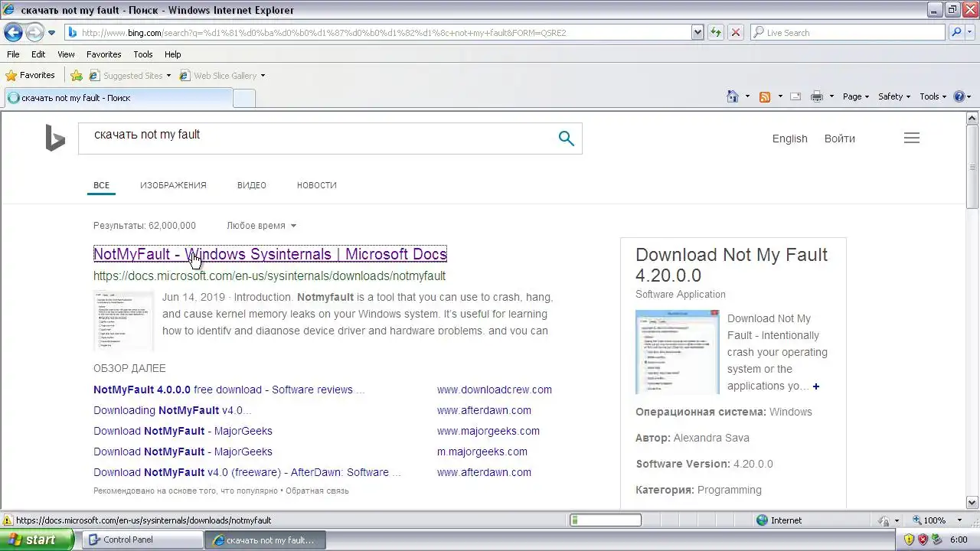This screenshot has height=551, width=980.
Task: Click the Home icon in command bar
Action: pyautogui.click(x=733, y=96)
